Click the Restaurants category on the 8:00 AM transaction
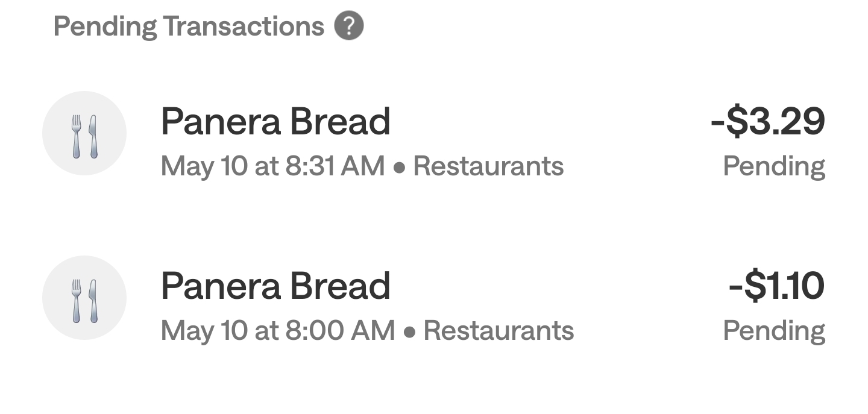Viewport: 868px width, 414px height. (498, 330)
